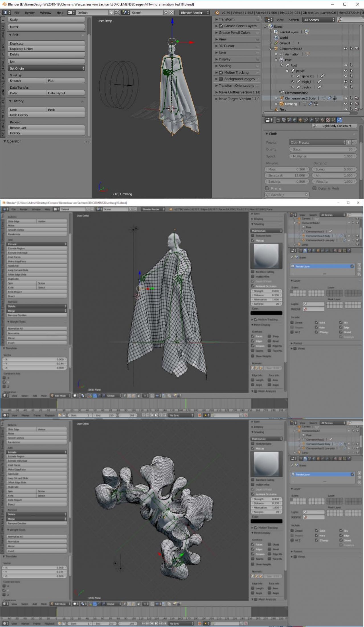Toggle Motion Tracking checkbox, top window
The height and width of the screenshot is (627, 364).
(221, 72)
